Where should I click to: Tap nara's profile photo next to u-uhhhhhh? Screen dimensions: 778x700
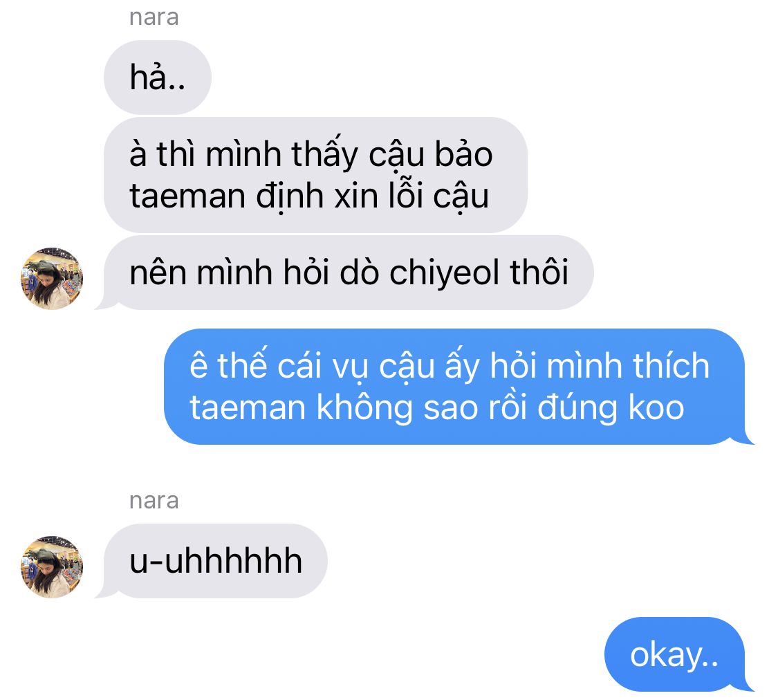click(x=52, y=567)
